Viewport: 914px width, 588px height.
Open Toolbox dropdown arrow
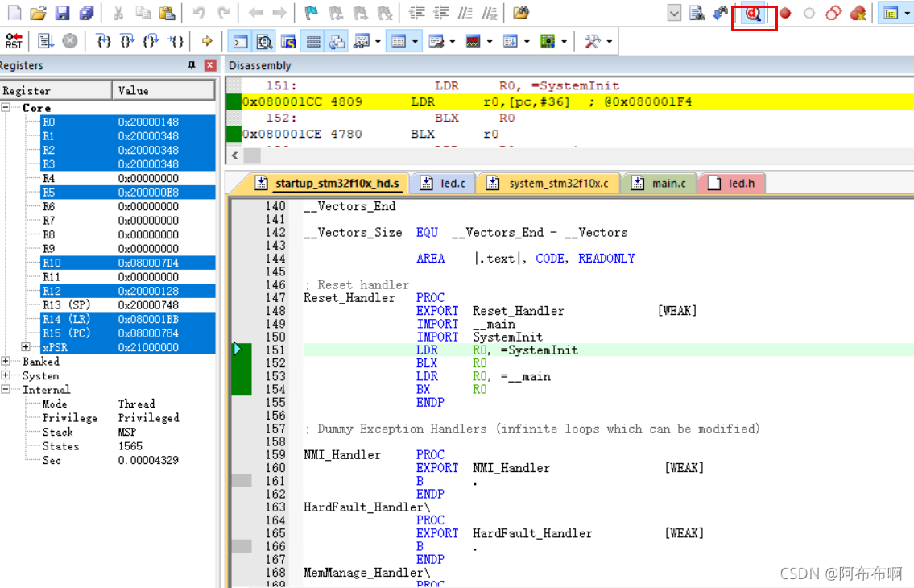click(x=609, y=41)
